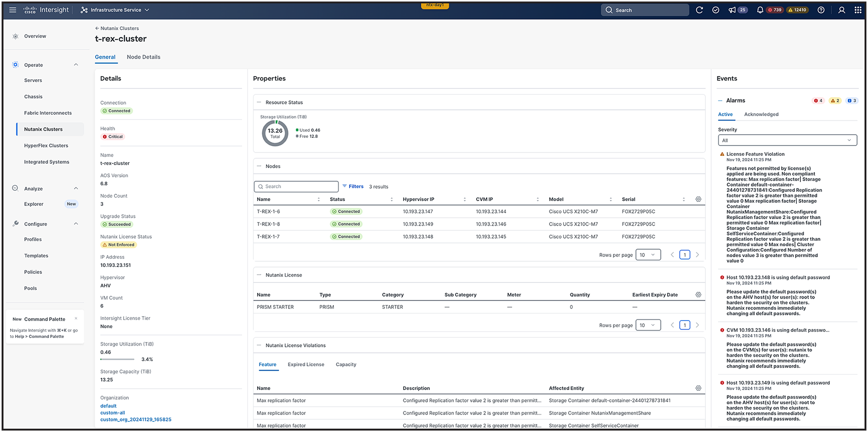The height and width of the screenshot is (432, 868).
Task: Open the apps grid icon
Action: point(858,10)
